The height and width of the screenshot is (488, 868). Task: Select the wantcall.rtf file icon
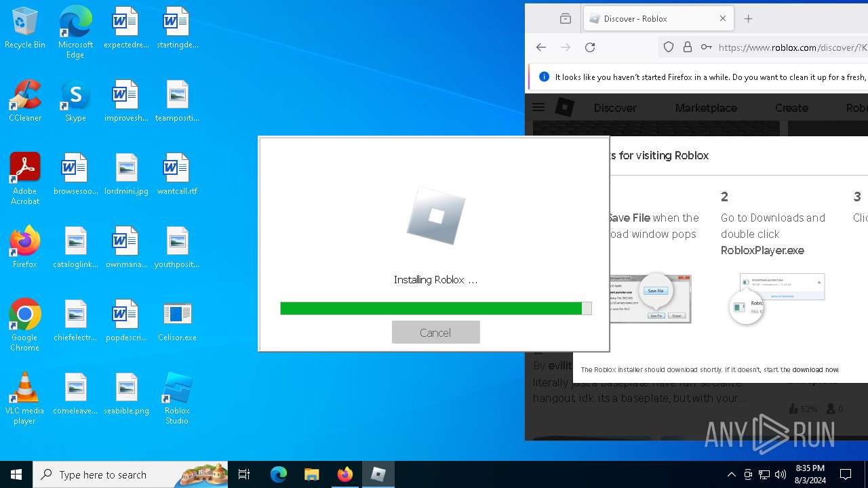[x=177, y=174]
